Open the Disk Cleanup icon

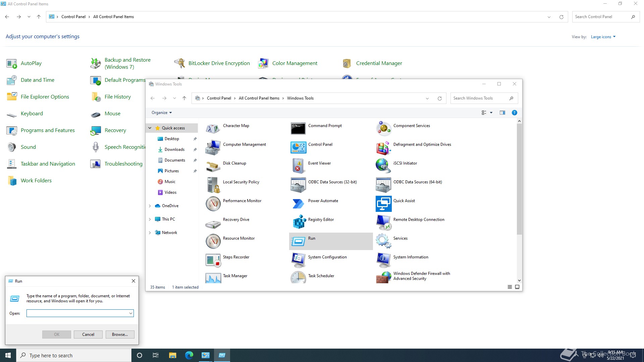[213, 166]
